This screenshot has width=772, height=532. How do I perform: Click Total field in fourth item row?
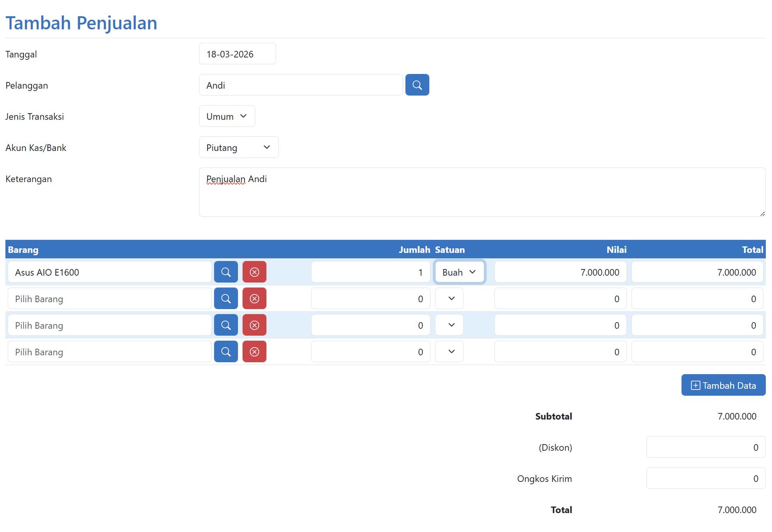(698, 352)
